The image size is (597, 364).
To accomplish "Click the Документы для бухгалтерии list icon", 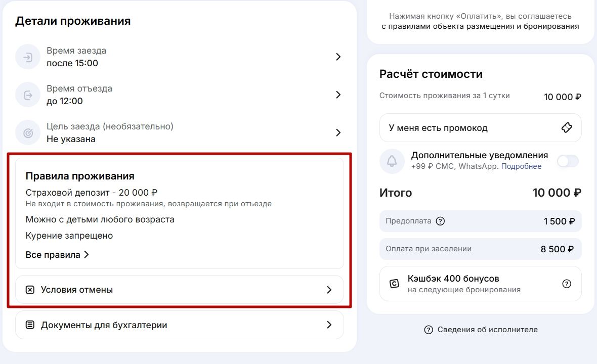I will tap(30, 325).
